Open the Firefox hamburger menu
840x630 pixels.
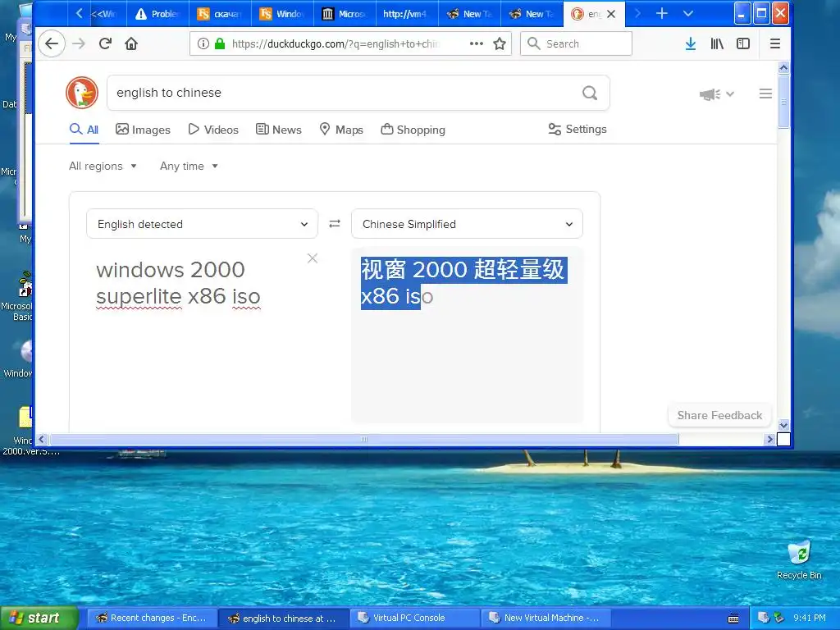pos(774,44)
